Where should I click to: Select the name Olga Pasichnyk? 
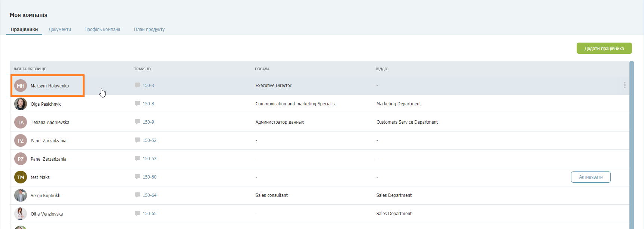[x=46, y=104]
